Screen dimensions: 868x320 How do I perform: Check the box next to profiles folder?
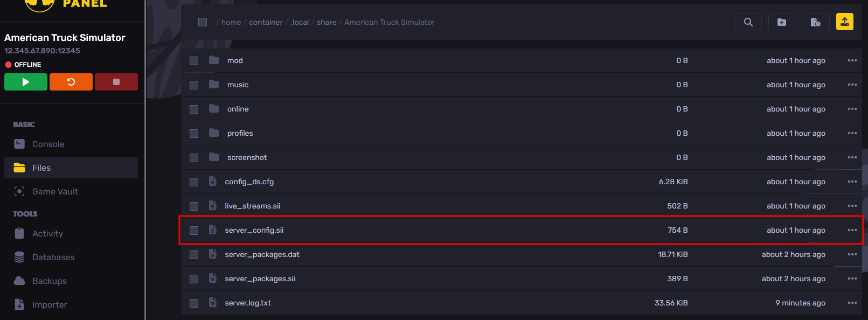pos(194,134)
